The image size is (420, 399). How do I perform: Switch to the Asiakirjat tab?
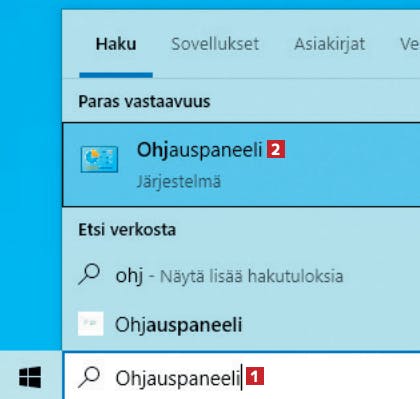coord(330,45)
